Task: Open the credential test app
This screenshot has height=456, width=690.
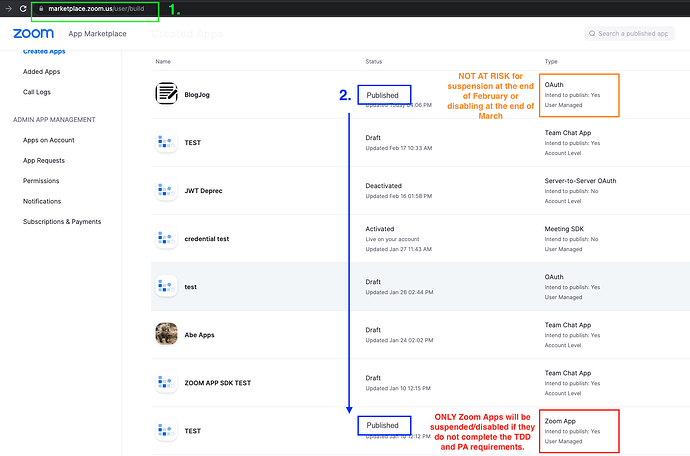Action: coord(207,239)
